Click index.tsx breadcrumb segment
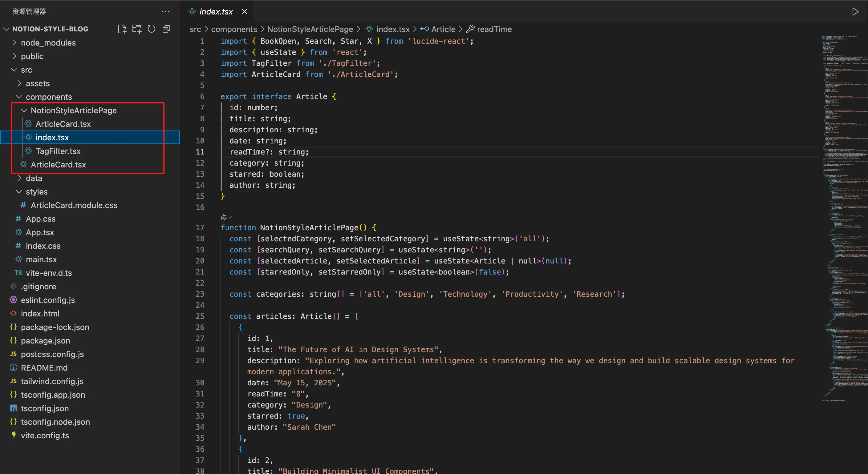This screenshot has width=868, height=474. tap(392, 29)
